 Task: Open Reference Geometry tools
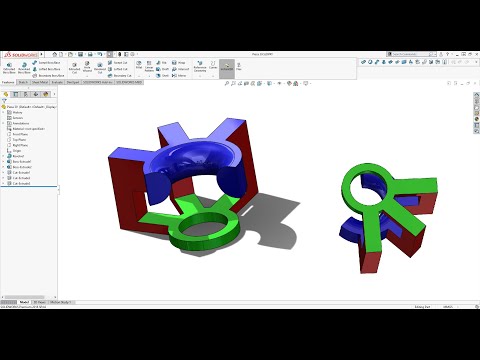click(x=200, y=66)
